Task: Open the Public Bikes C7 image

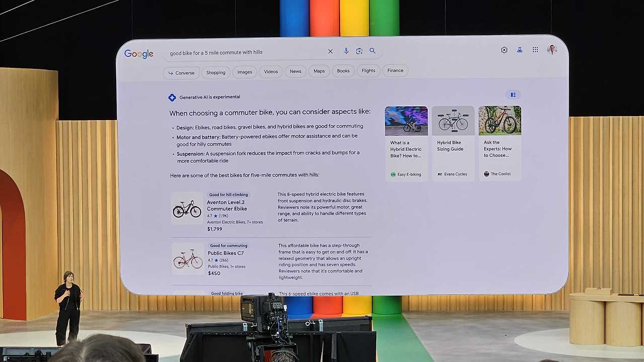Action: 188,259
